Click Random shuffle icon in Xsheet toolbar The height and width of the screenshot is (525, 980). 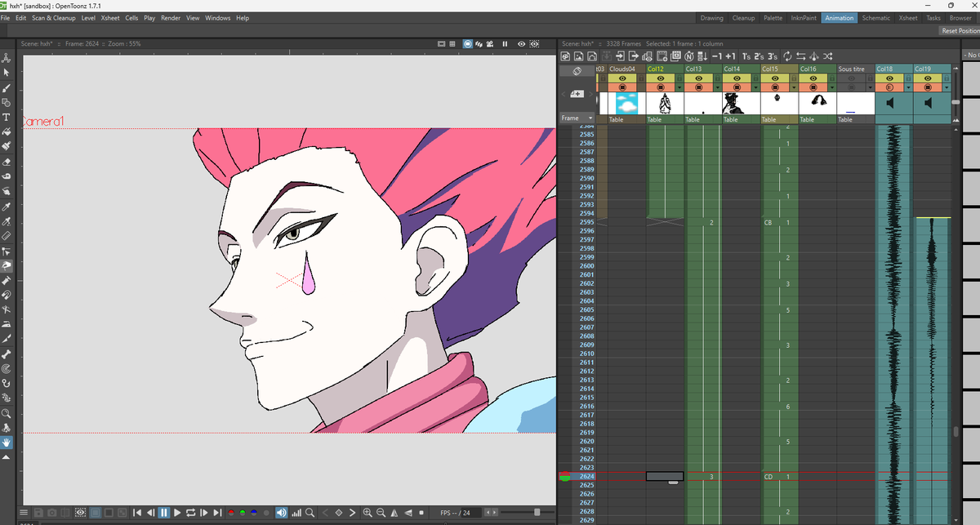[827, 56]
